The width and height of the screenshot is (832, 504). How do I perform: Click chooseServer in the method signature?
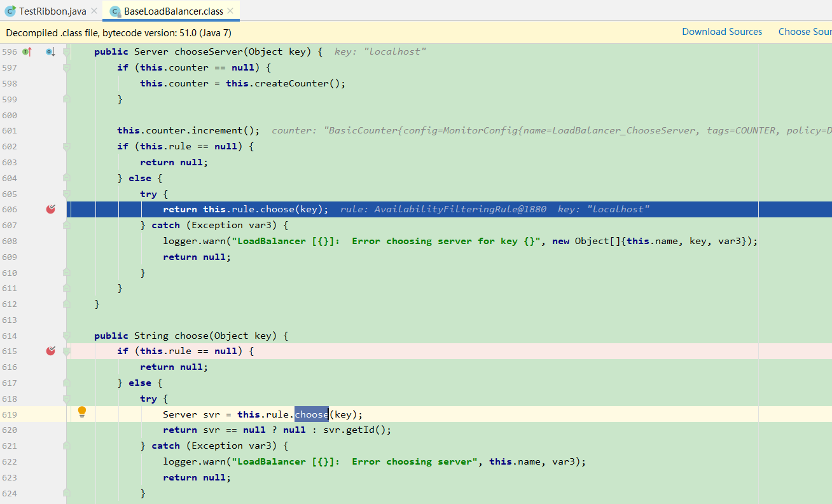click(x=210, y=51)
